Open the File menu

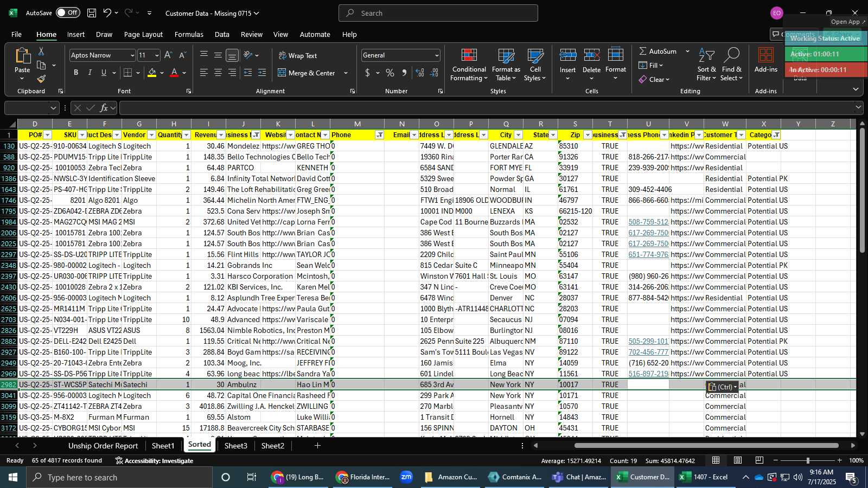click(x=16, y=34)
